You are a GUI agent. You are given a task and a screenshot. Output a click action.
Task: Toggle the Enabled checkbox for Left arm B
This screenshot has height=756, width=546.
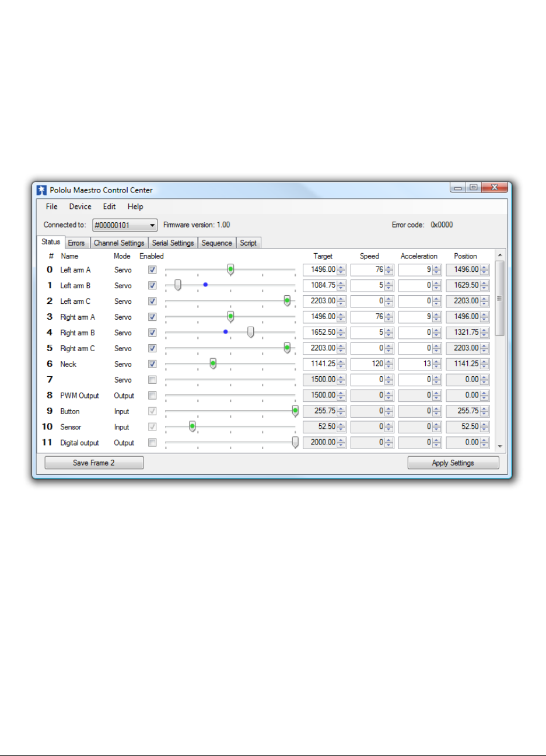152,286
